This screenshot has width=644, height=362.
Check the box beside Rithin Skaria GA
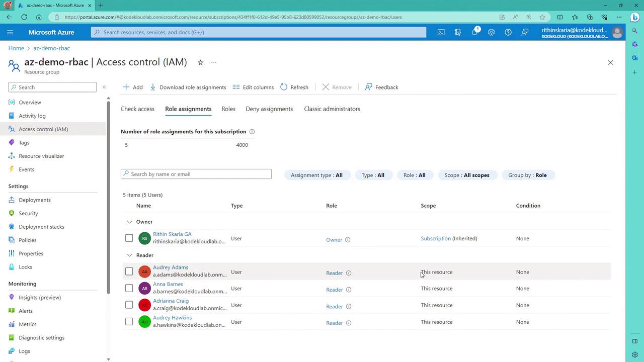(x=129, y=238)
